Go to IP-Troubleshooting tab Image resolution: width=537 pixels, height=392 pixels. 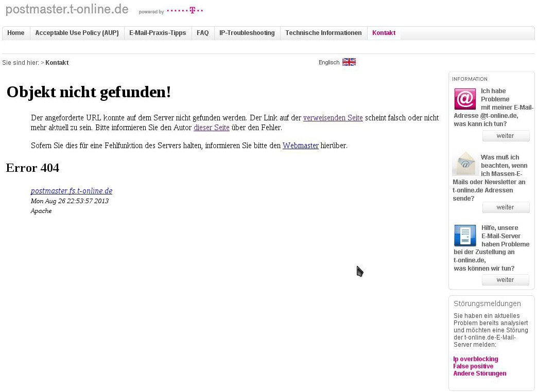247,33
